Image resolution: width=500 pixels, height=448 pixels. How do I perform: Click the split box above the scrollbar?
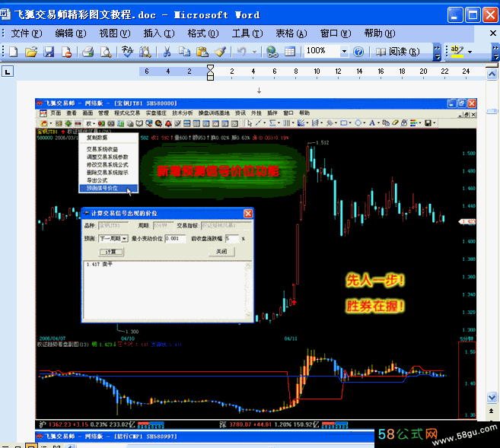point(492,65)
